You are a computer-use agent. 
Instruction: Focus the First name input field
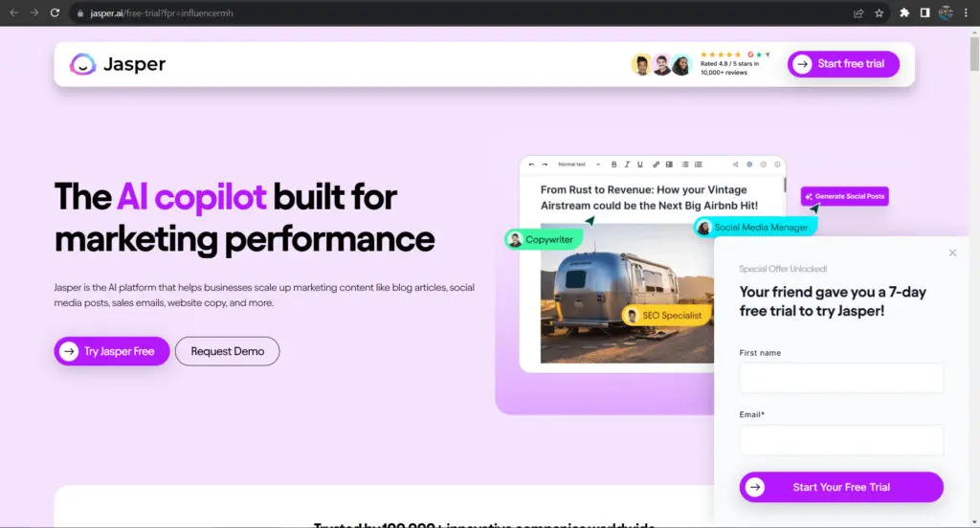(841, 378)
